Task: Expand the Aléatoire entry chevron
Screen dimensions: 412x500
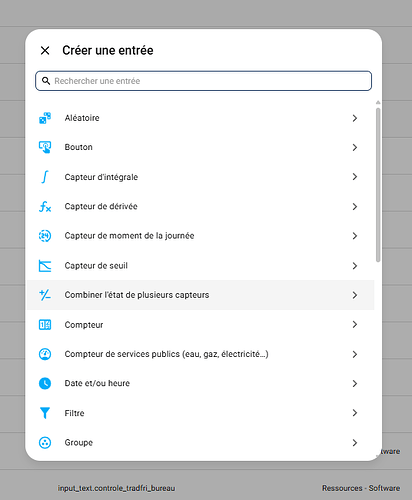Action: click(355, 118)
